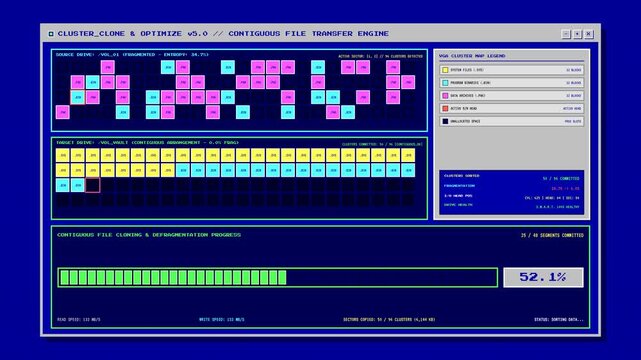The image size is (641, 360).
Task: Click the 'Contiguous File Cloning' progress heading
Action: tap(149, 235)
